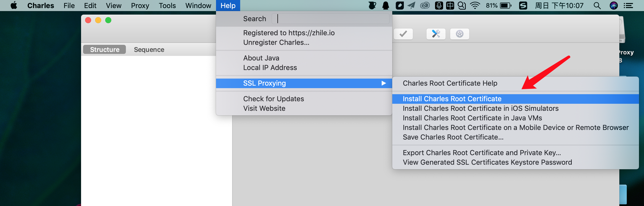This screenshot has width=644, height=206.
Task: Select About Java menu item
Action: (304, 58)
